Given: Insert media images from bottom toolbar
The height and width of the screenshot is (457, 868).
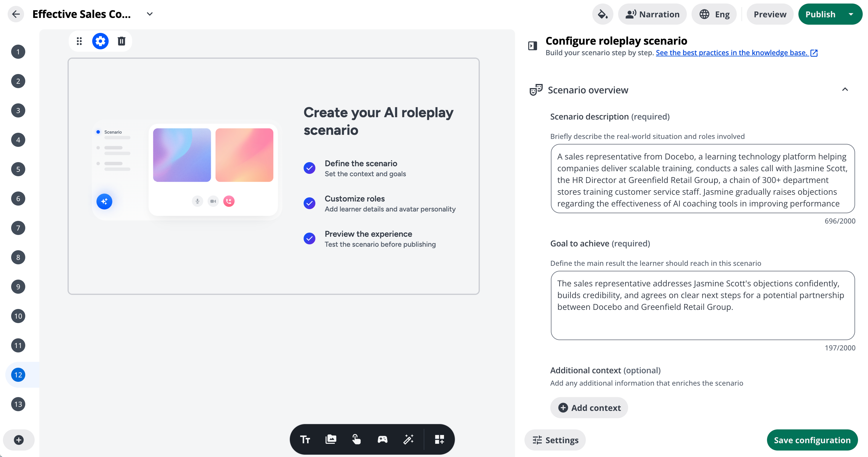Looking at the screenshot, I should (x=331, y=439).
